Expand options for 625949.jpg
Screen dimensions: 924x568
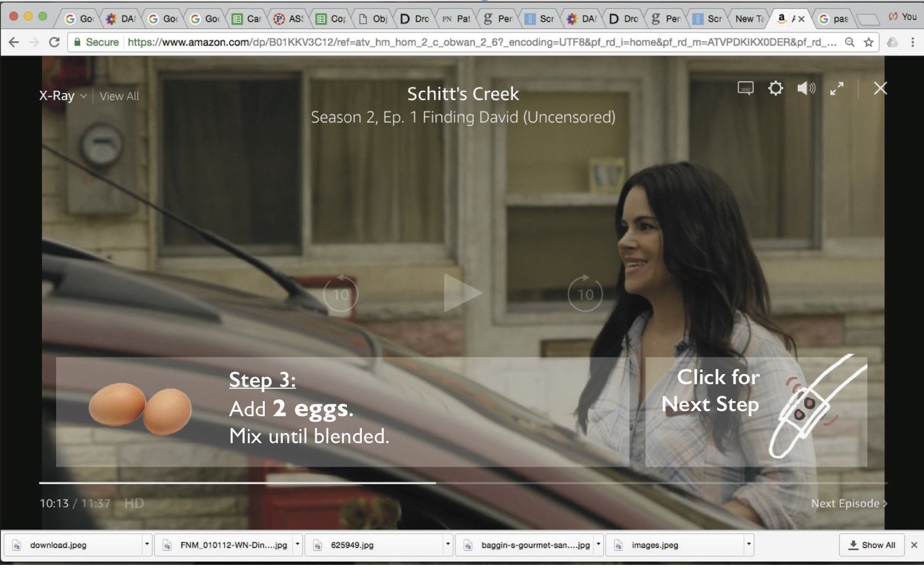[447, 545]
